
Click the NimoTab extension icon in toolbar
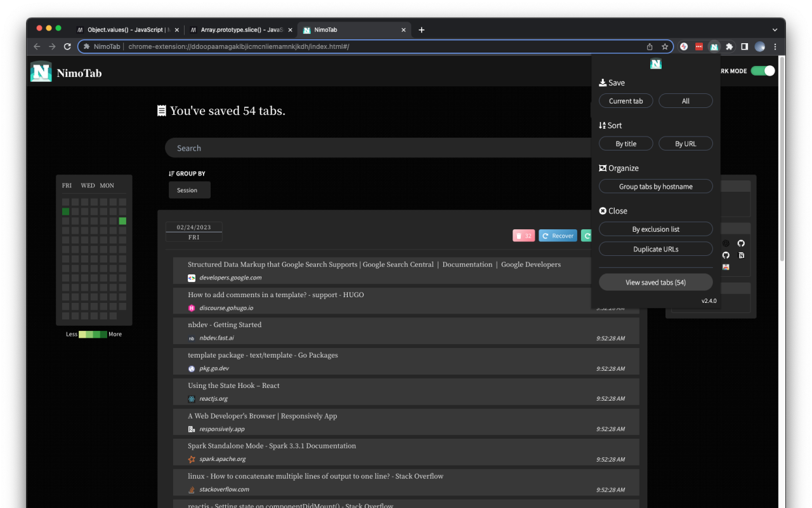click(714, 46)
